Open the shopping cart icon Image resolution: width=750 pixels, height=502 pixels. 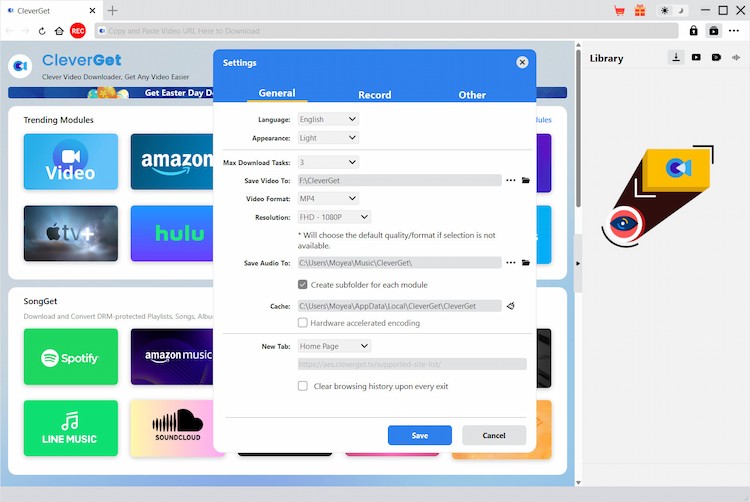tap(619, 11)
